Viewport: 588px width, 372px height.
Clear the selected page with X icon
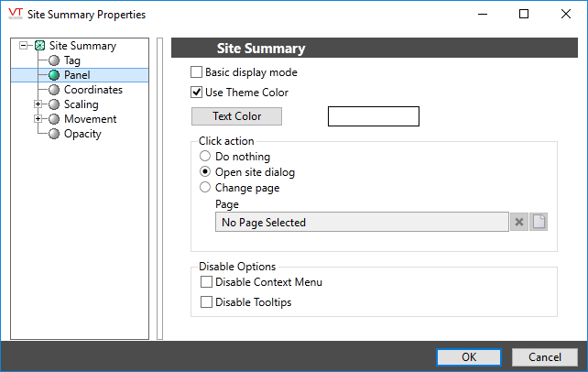coord(519,222)
